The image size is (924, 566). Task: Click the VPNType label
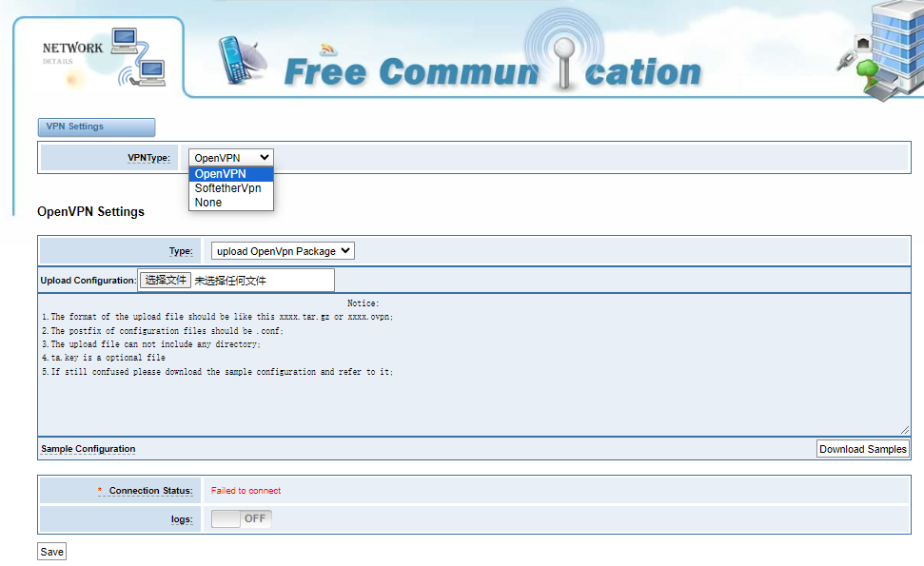pos(148,158)
